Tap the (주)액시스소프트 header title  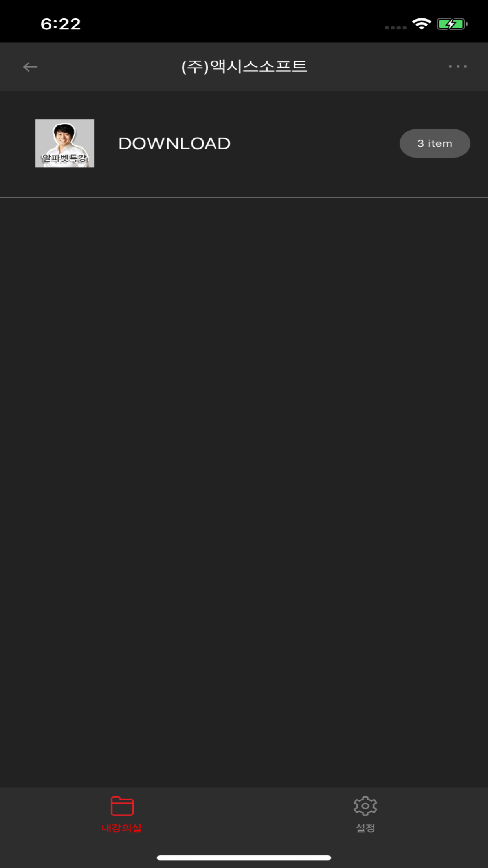(x=244, y=66)
